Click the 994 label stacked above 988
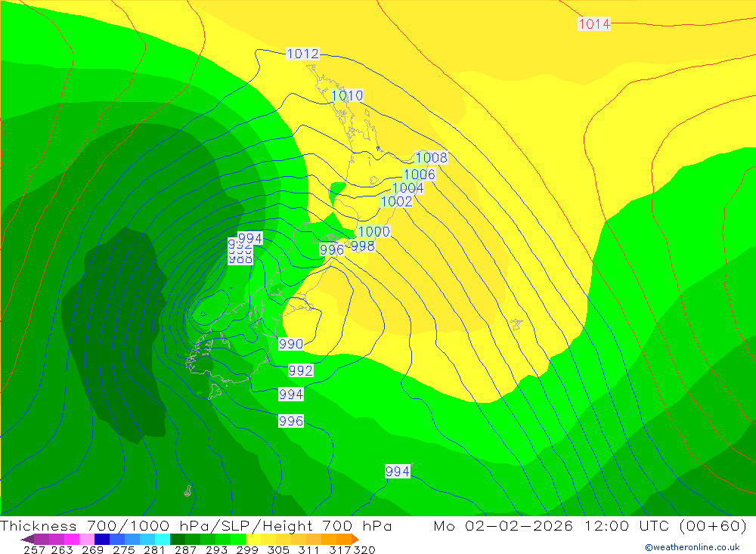The height and width of the screenshot is (554, 756). pos(250,238)
